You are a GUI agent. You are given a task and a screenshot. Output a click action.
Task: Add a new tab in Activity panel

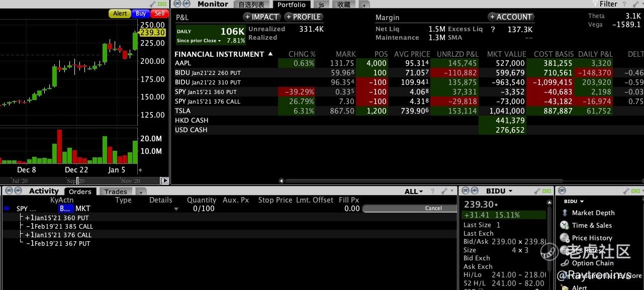click(x=141, y=192)
